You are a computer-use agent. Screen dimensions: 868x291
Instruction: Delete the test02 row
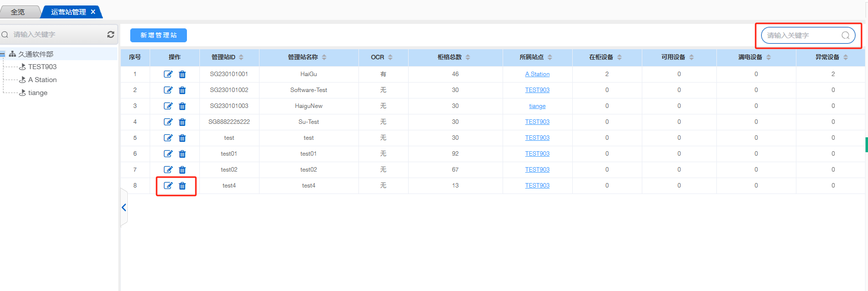tap(182, 170)
